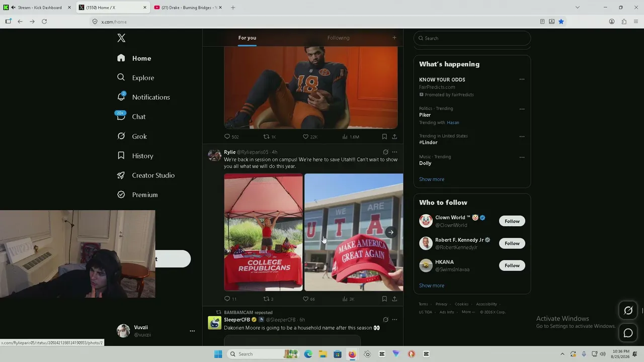The width and height of the screenshot is (644, 362).
Task: Expand the Firefox list-all-tabs chevron
Action: coord(578,8)
